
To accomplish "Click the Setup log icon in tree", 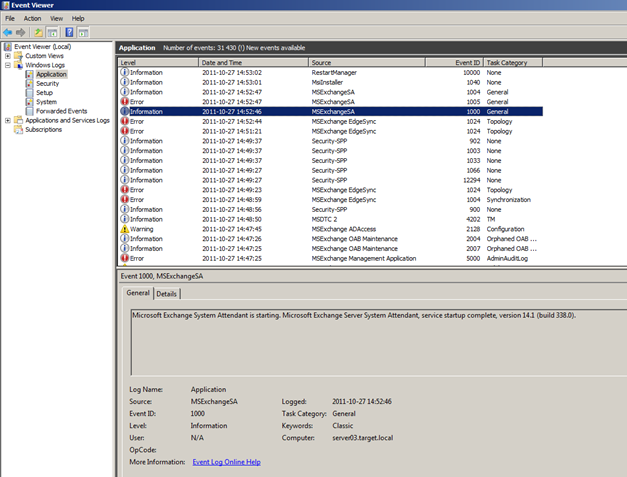I will tap(29, 93).
